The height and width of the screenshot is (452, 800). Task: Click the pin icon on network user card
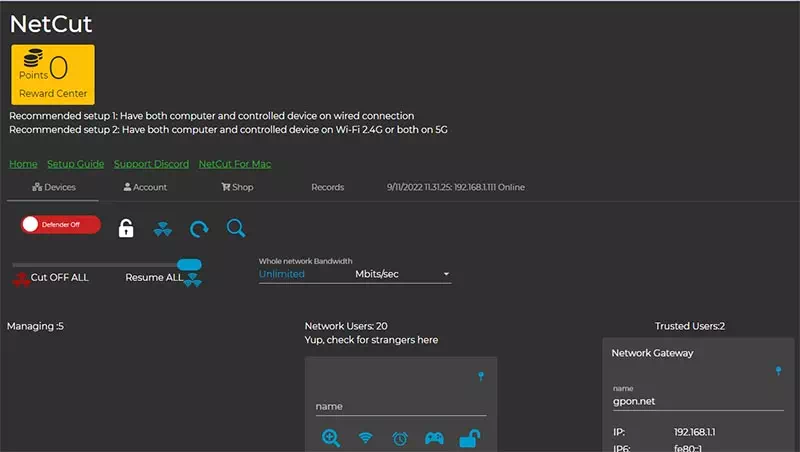pyautogui.click(x=481, y=376)
